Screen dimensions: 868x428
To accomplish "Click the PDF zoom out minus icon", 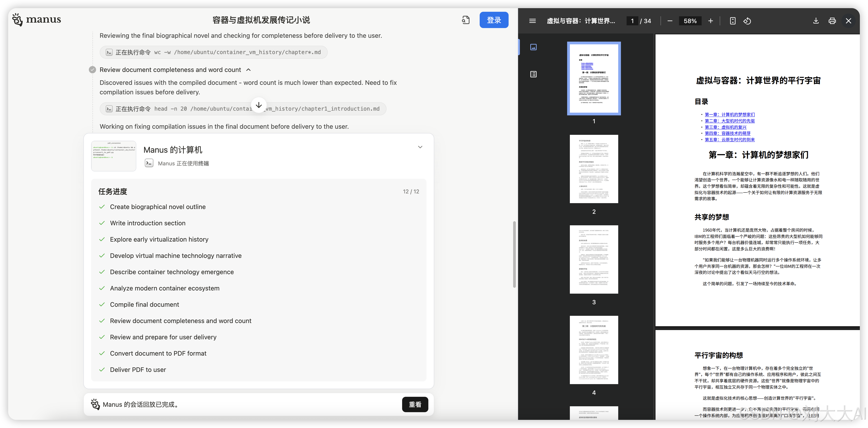I will click(670, 21).
